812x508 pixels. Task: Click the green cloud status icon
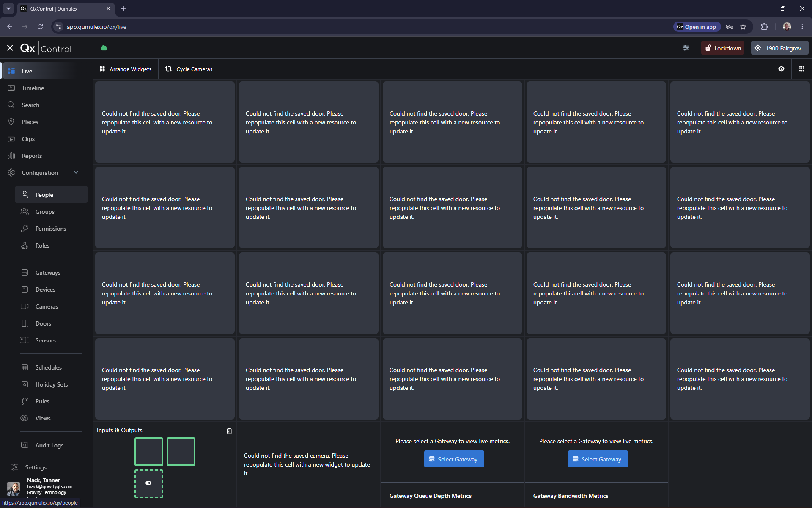(x=104, y=48)
